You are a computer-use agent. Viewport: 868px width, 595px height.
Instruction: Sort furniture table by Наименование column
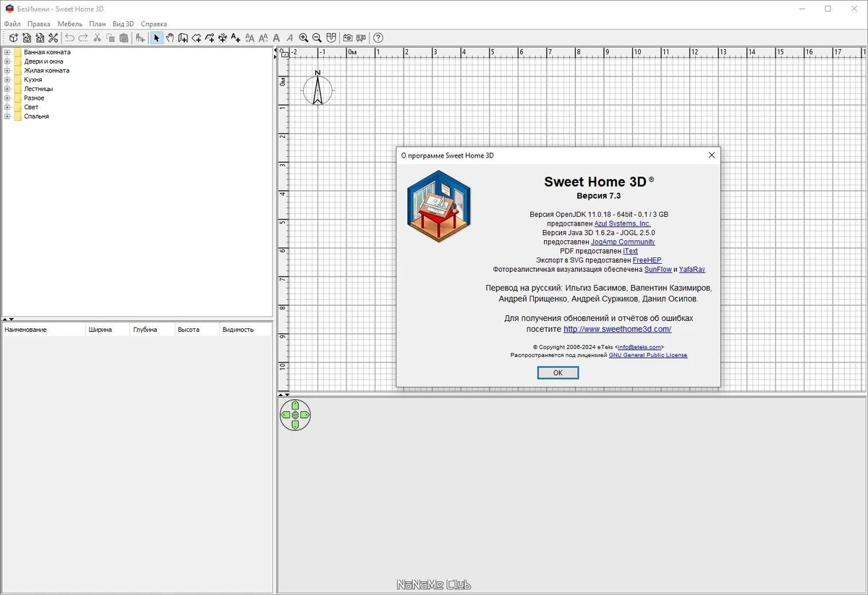43,330
